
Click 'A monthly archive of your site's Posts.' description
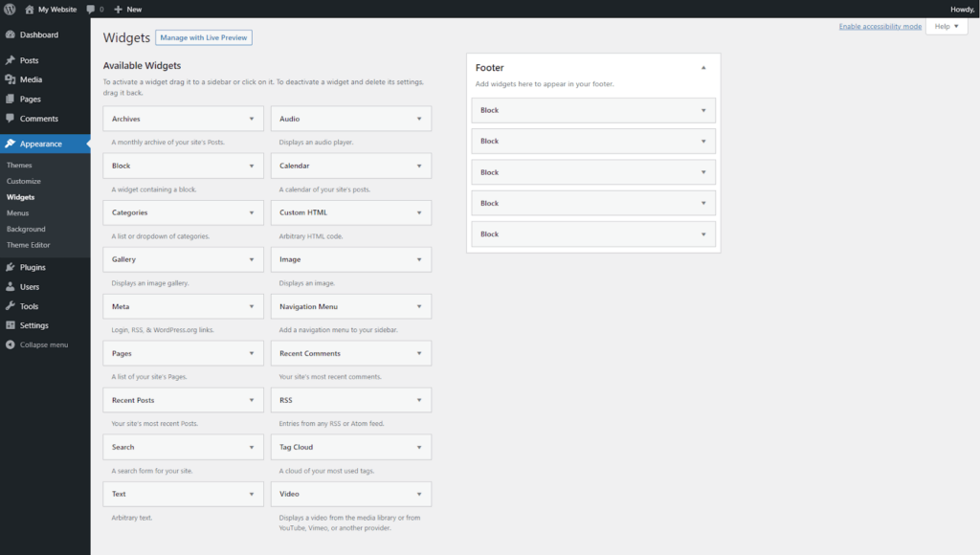[x=168, y=143]
